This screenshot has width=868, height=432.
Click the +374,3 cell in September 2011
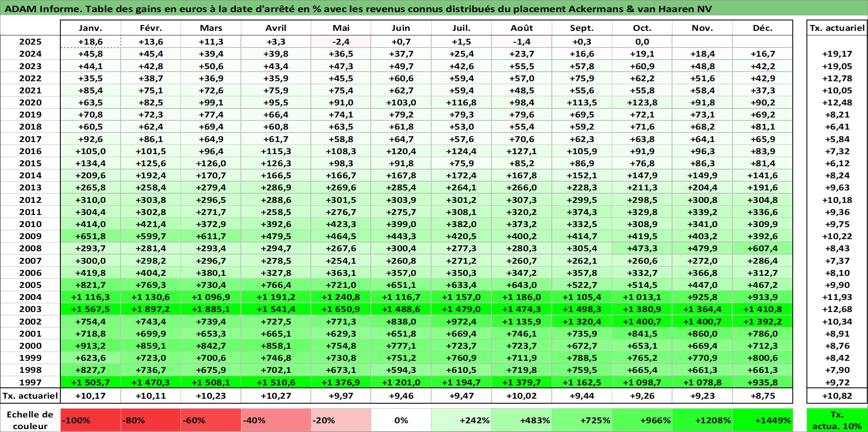point(582,212)
